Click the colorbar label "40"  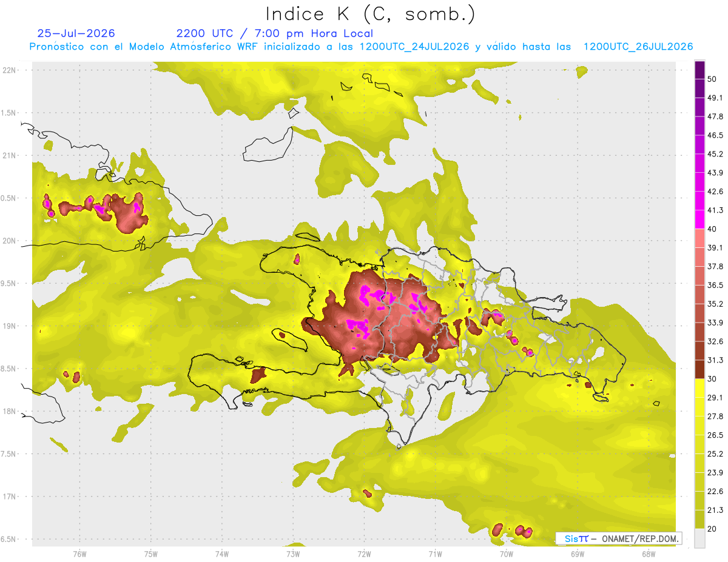click(x=712, y=229)
